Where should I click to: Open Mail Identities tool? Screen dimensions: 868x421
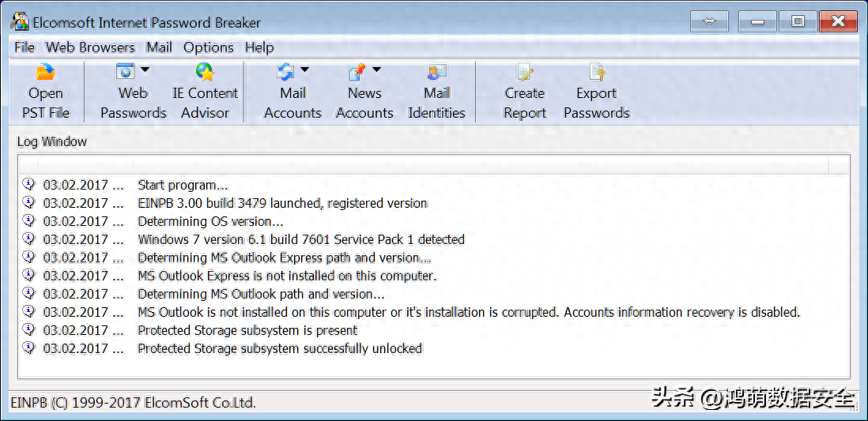click(x=437, y=92)
